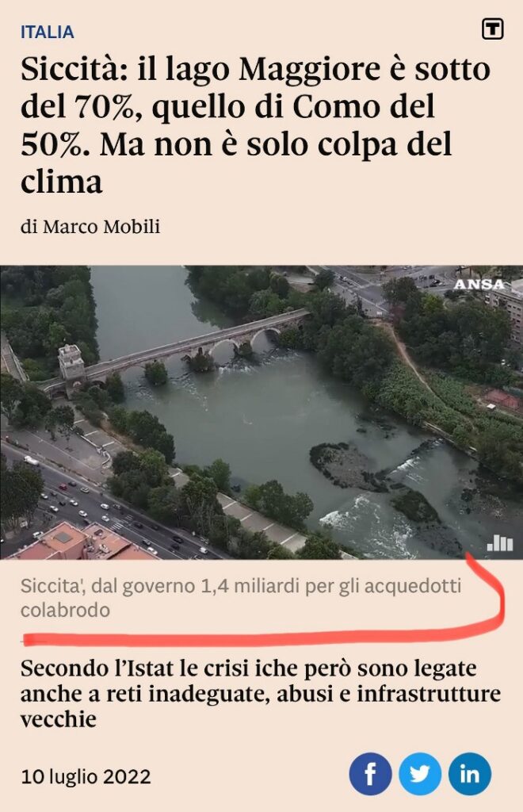Tap the bridge tower in the photo

coord(71,364)
